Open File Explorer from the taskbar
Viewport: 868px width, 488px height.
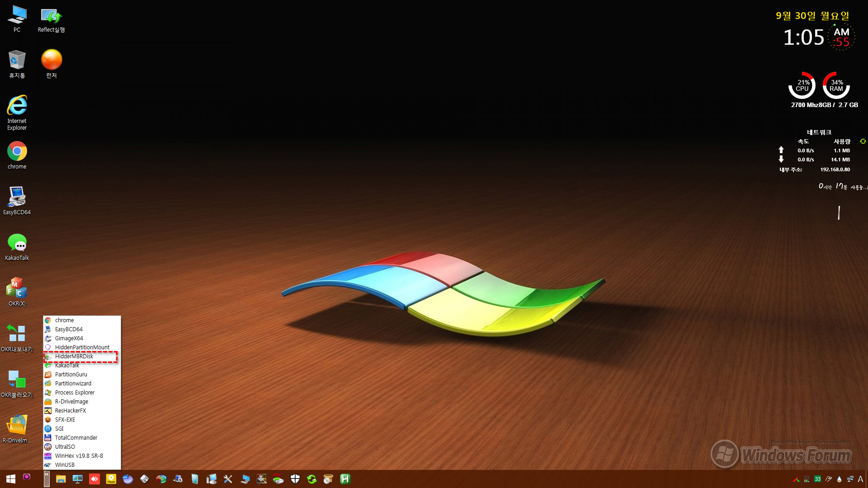pyautogui.click(x=61, y=479)
